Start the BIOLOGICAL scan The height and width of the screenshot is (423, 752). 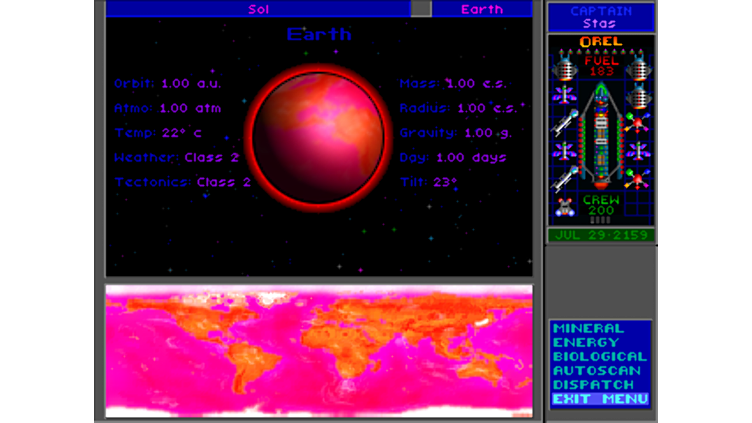(600, 356)
